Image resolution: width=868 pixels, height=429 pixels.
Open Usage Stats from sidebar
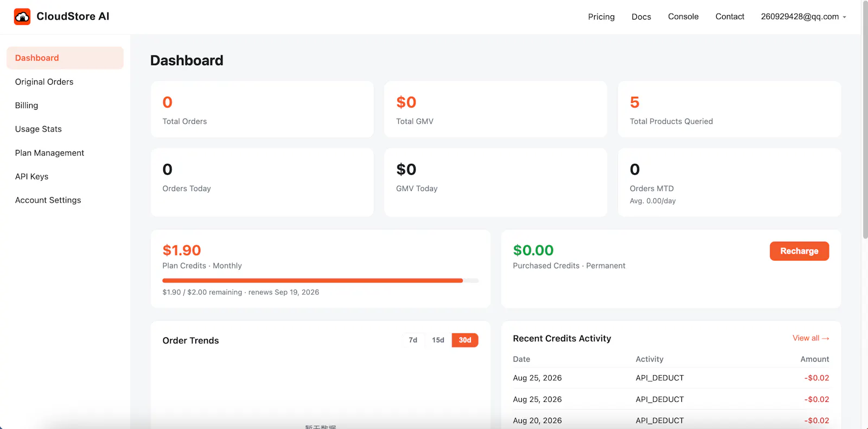65,129
